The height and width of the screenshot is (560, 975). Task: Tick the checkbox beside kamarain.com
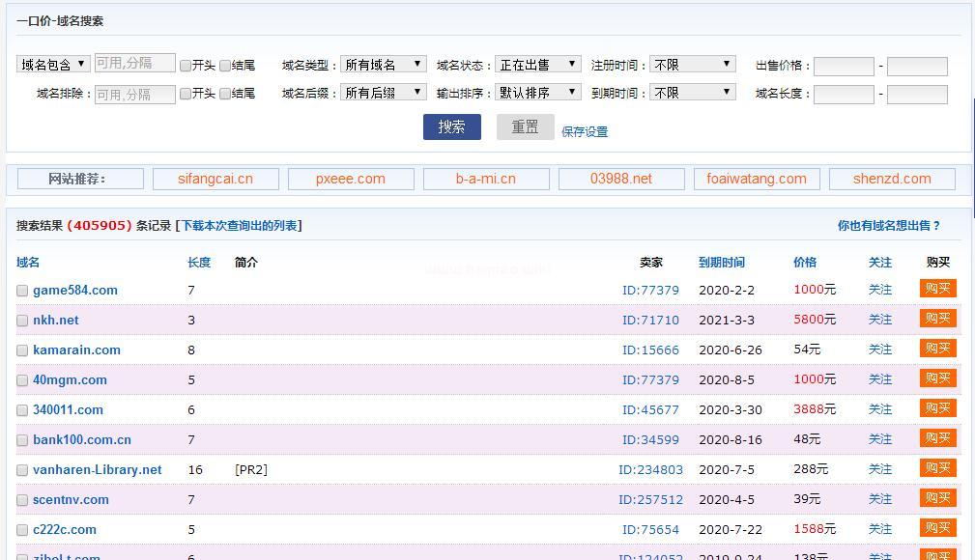point(22,350)
